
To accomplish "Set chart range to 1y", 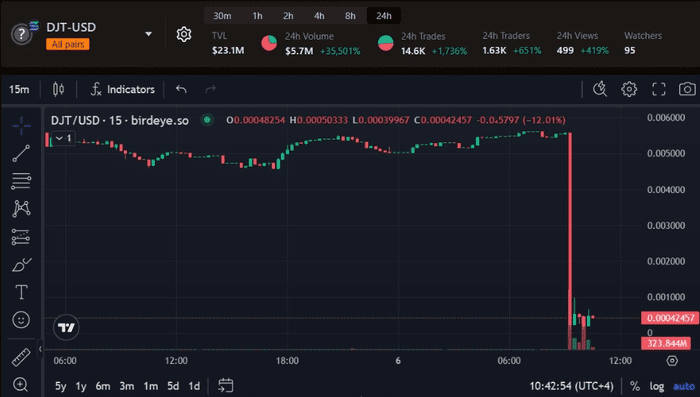I will pos(81,386).
